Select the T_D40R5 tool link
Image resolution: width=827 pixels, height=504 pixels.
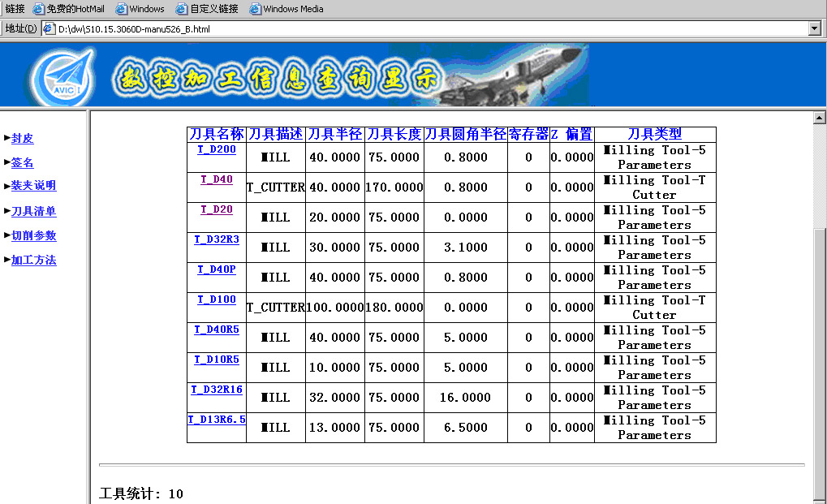pos(217,330)
